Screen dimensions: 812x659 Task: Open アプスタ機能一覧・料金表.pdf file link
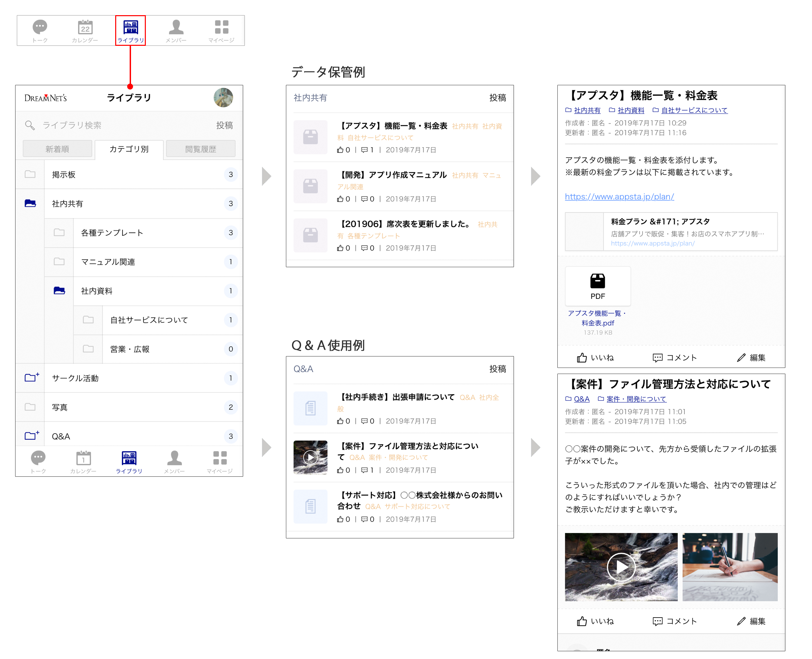pos(597,318)
